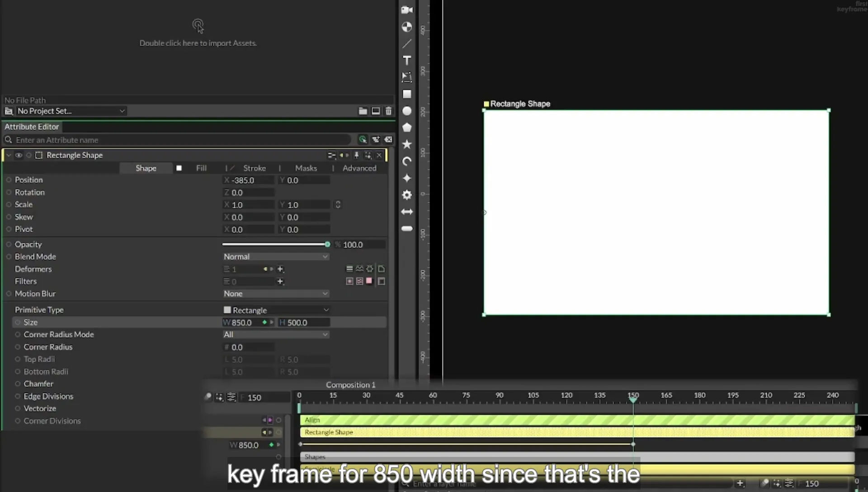Select the double arrow tool
The image size is (868, 492).
tap(407, 212)
